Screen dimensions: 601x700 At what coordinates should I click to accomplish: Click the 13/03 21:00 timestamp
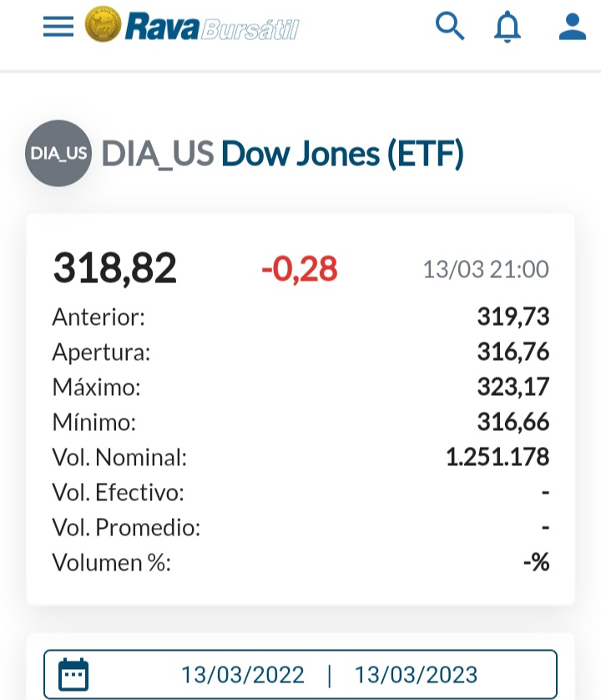(x=486, y=270)
